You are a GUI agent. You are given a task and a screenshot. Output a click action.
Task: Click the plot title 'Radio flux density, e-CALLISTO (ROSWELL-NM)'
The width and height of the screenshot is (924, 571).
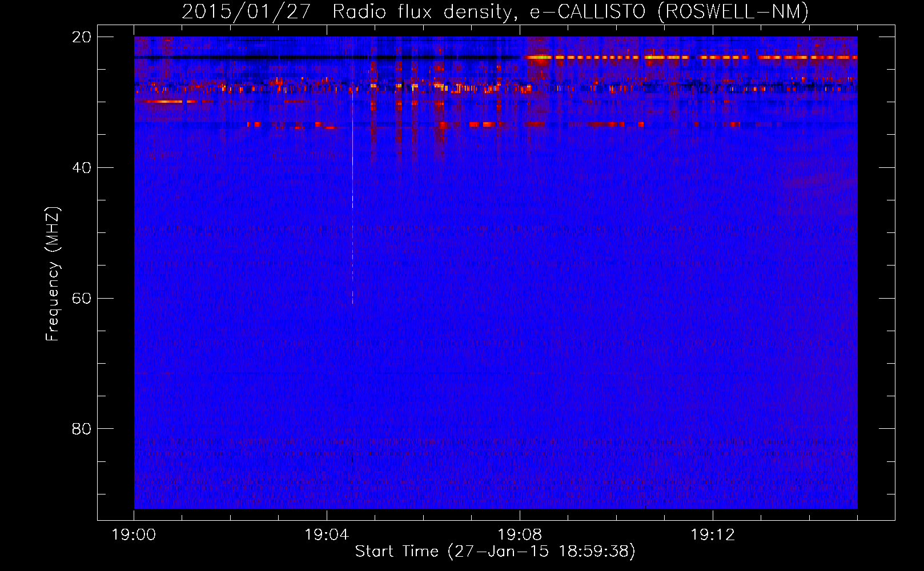[571, 11]
